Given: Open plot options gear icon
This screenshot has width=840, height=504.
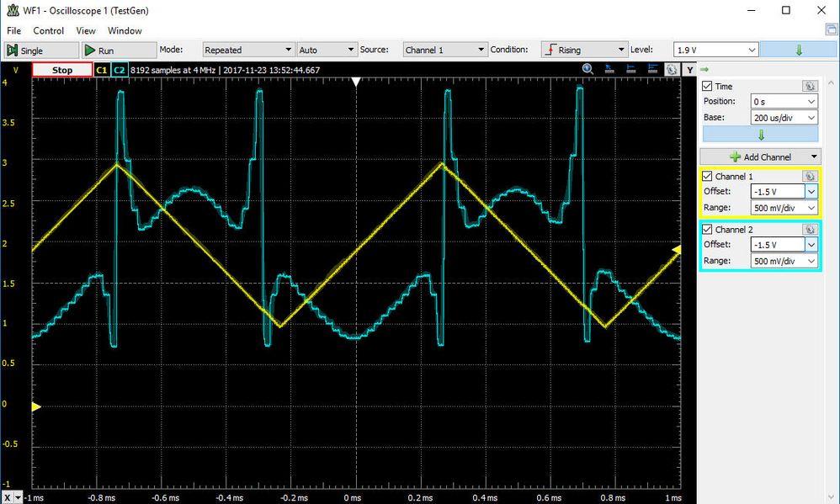Looking at the screenshot, I should [x=672, y=70].
